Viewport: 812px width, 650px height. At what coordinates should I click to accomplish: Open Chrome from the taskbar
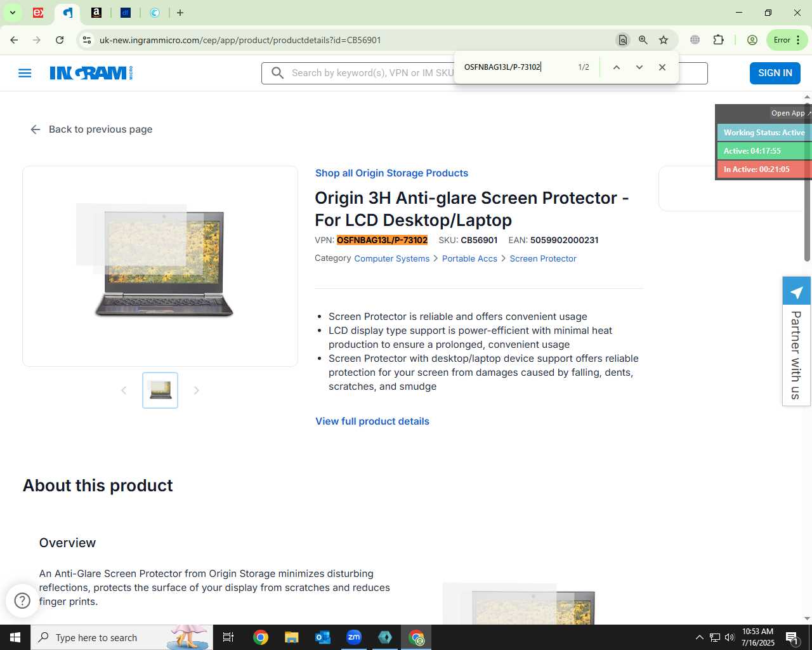pos(261,637)
